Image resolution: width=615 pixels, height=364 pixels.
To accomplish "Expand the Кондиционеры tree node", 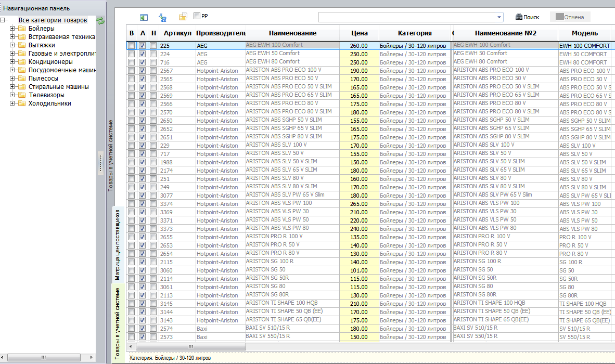I will 12,61.
